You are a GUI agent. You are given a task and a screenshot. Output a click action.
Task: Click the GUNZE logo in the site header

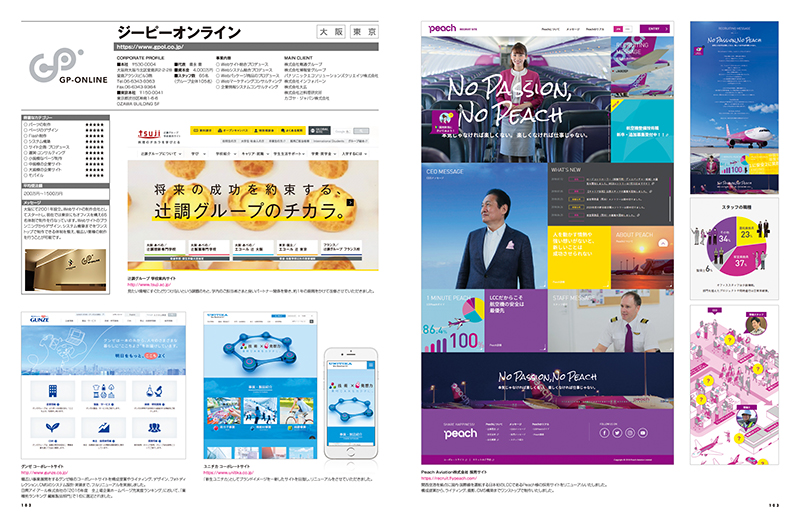(x=39, y=319)
